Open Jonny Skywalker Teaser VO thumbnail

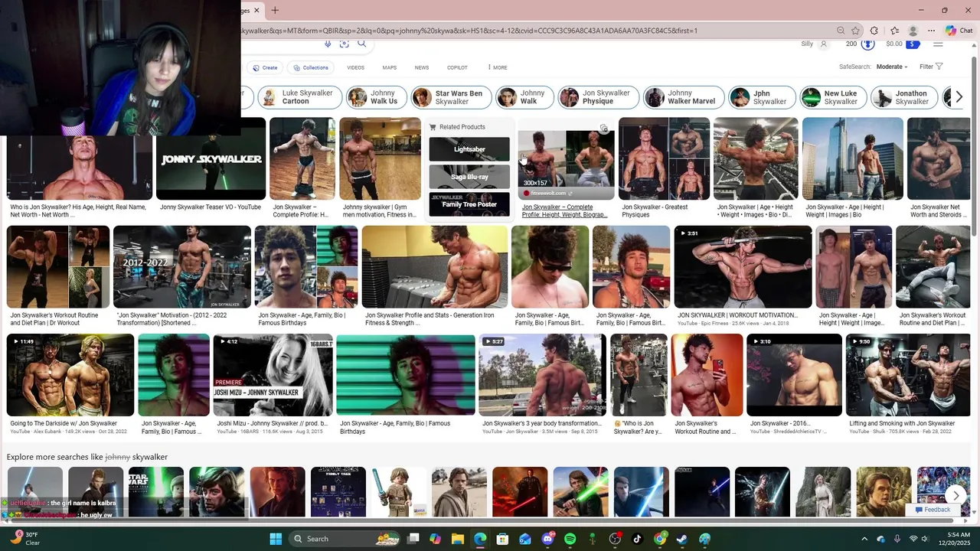point(211,158)
